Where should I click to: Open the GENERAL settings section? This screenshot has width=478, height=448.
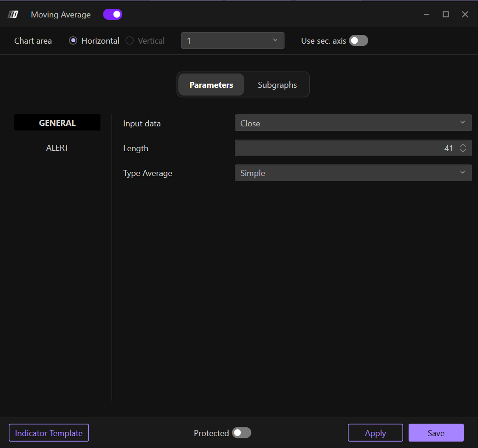pyautogui.click(x=57, y=123)
